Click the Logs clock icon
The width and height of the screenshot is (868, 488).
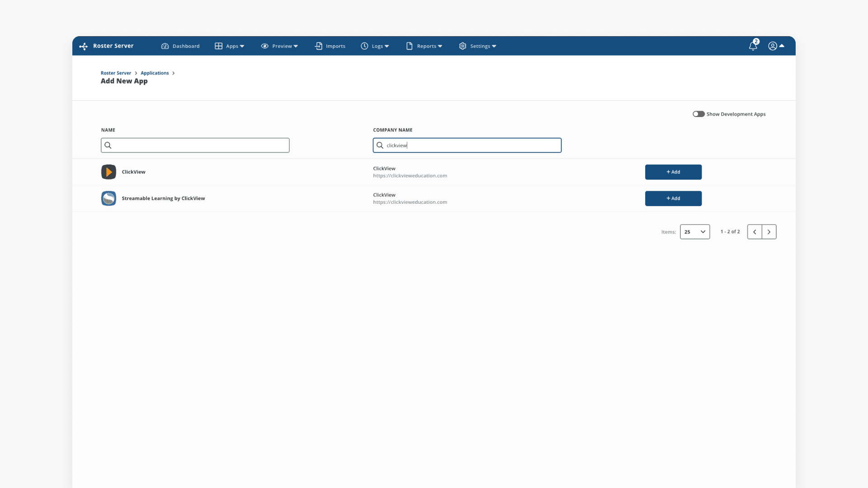(x=364, y=46)
